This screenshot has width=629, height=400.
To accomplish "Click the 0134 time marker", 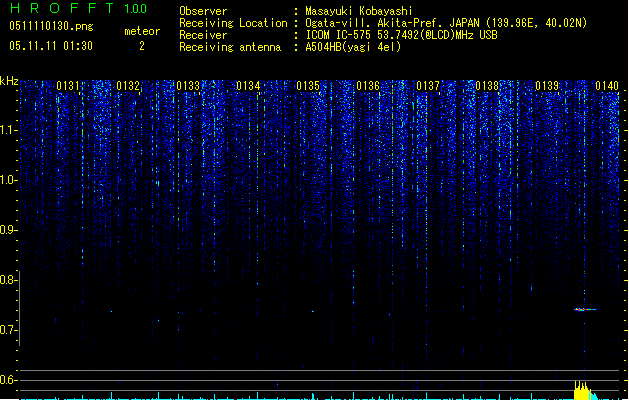I will tap(248, 86).
